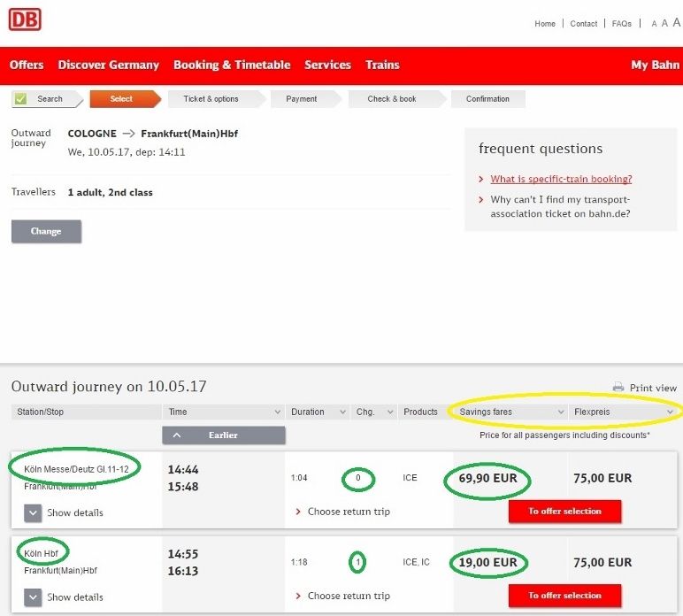Click To offer selection for 14:55 train
The width and height of the screenshot is (683, 616).
tap(564, 596)
